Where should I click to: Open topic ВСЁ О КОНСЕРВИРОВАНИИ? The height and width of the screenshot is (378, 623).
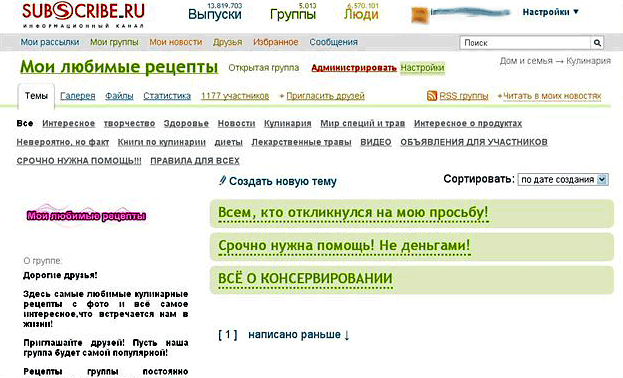point(305,279)
